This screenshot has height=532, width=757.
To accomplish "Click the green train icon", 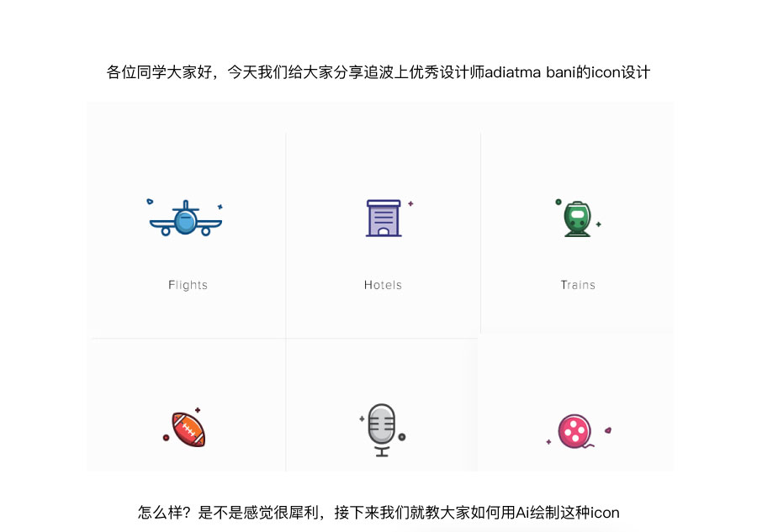I will (x=577, y=219).
